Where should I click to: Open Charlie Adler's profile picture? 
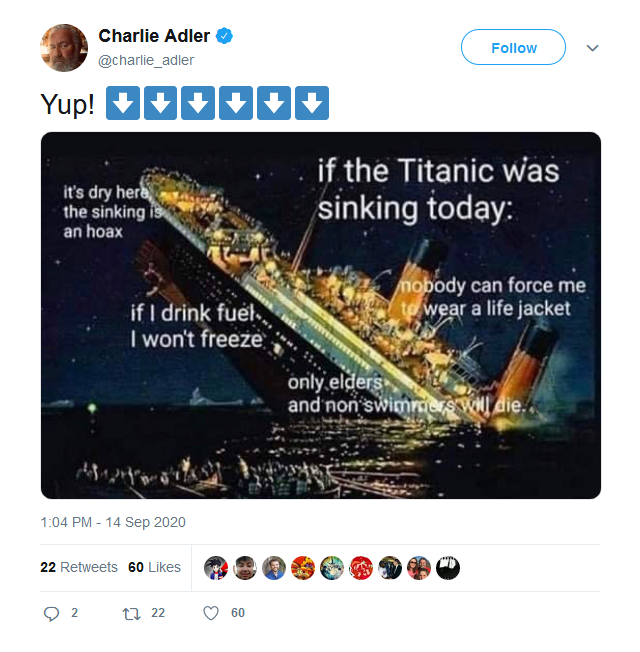point(64,48)
